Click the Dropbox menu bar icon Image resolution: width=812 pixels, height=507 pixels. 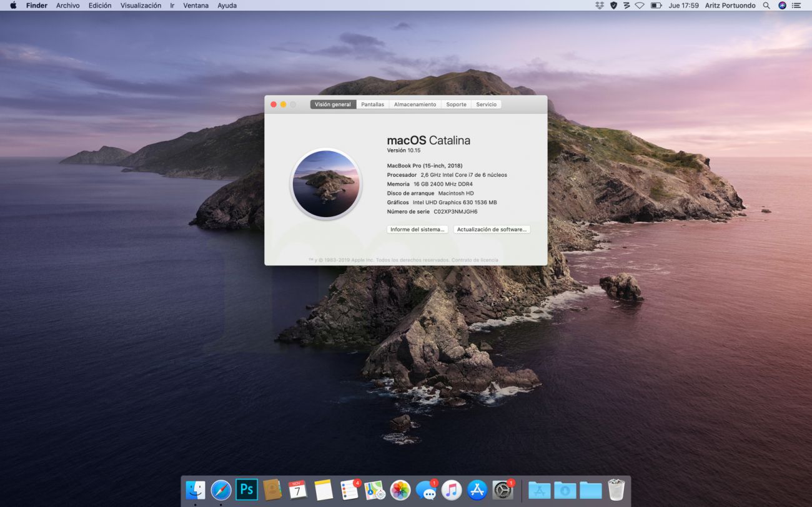point(600,6)
